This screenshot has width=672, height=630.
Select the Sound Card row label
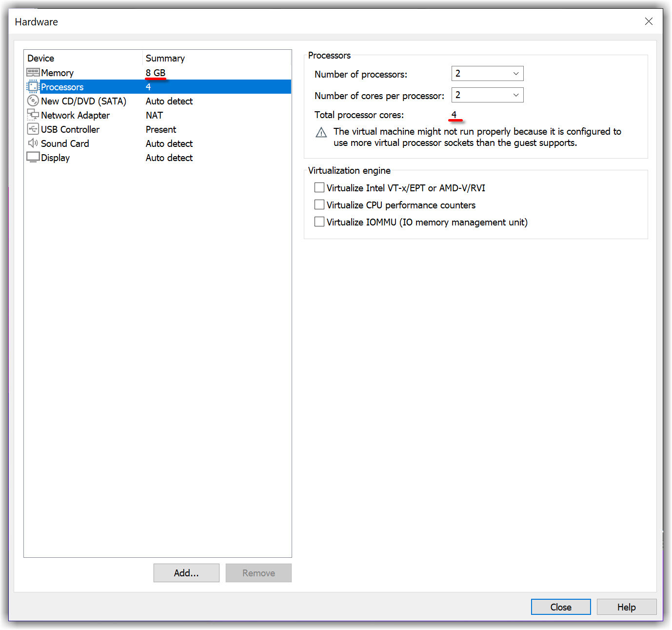click(x=65, y=144)
